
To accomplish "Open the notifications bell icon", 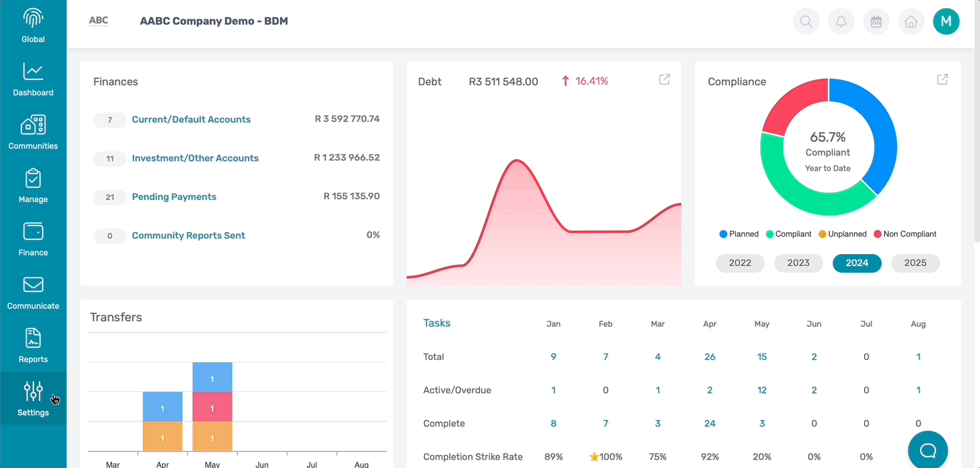I will [x=841, y=21].
